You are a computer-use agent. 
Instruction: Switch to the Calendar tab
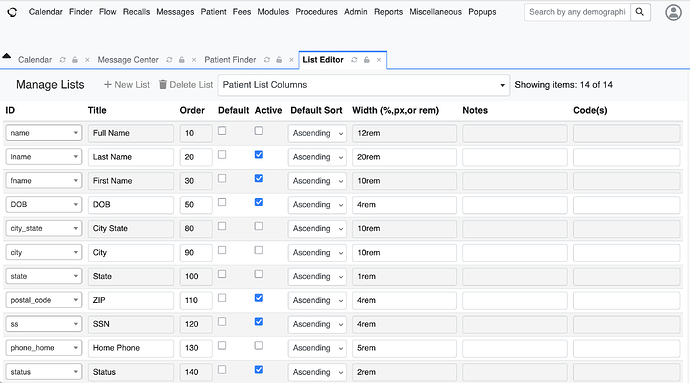point(35,60)
